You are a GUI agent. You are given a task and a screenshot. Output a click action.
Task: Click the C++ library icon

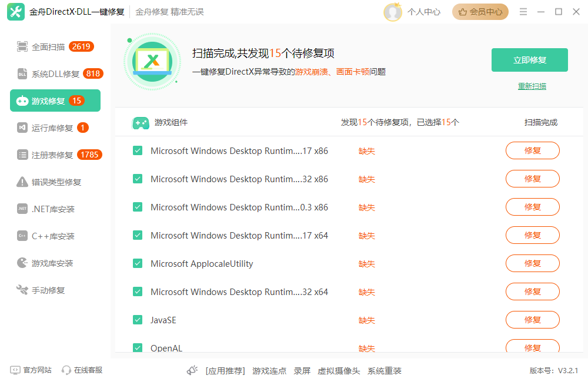click(x=22, y=236)
